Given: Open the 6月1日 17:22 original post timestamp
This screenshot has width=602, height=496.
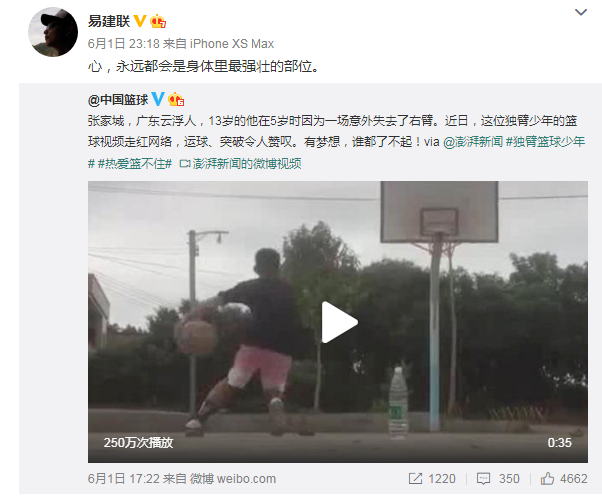Looking at the screenshot, I should point(124,479).
